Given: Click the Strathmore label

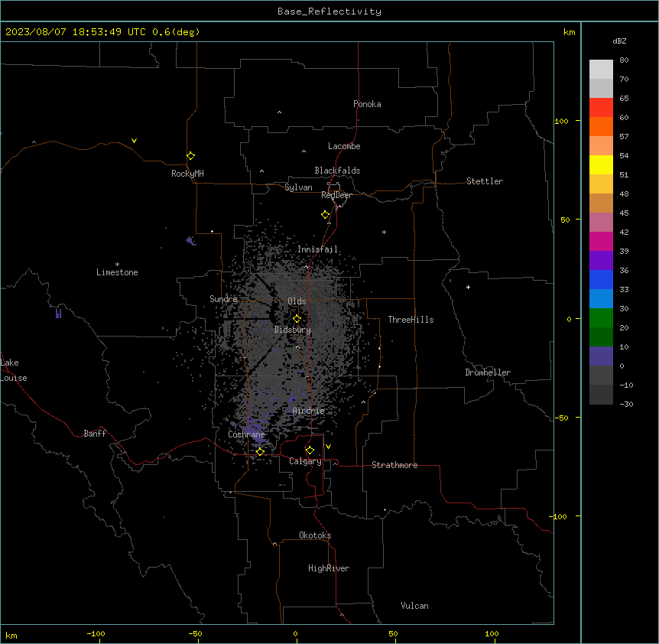Looking at the screenshot, I should (394, 465).
